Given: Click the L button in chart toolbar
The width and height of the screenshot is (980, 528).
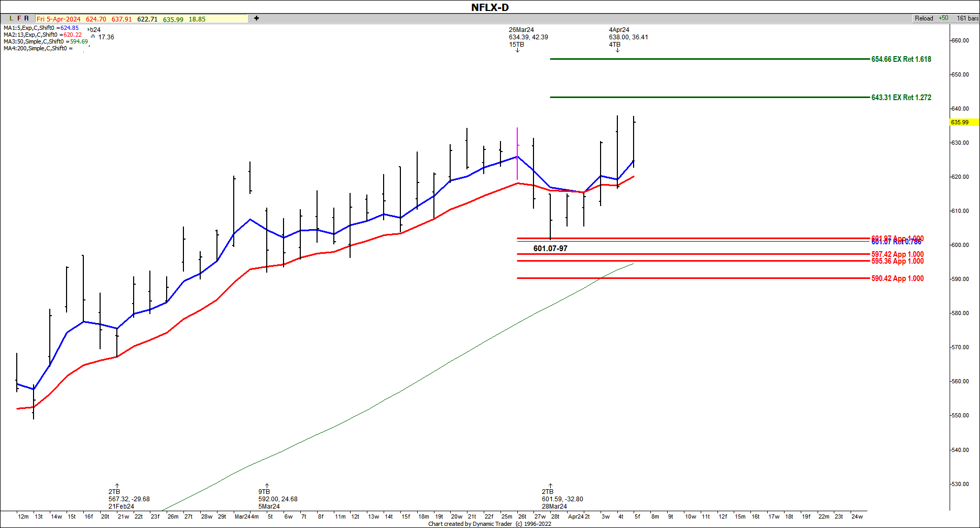Looking at the screenshot, I should 11,18.
